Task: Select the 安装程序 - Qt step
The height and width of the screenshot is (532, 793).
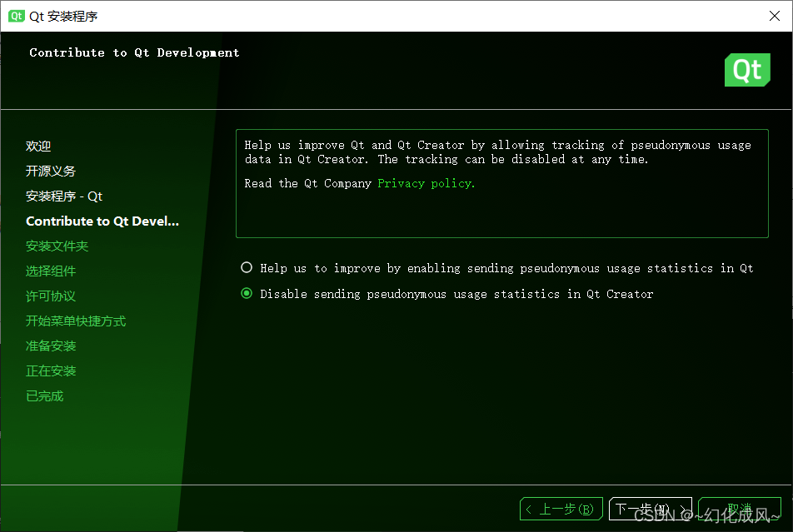Action: (x=64, y=196)
